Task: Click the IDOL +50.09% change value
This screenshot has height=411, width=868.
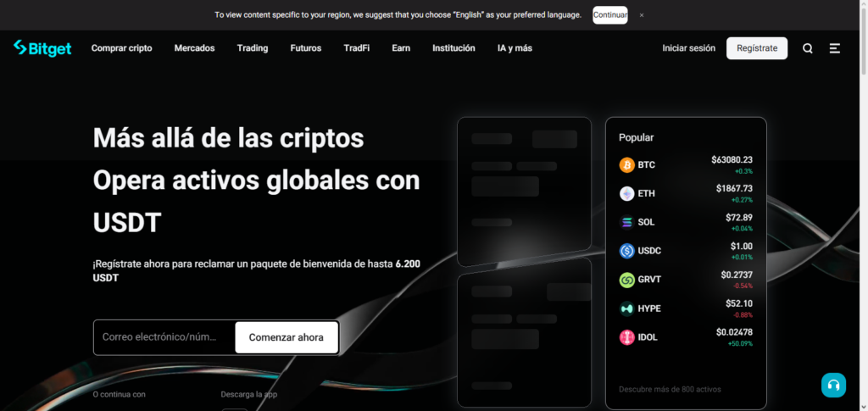Action: click(740, 343)
